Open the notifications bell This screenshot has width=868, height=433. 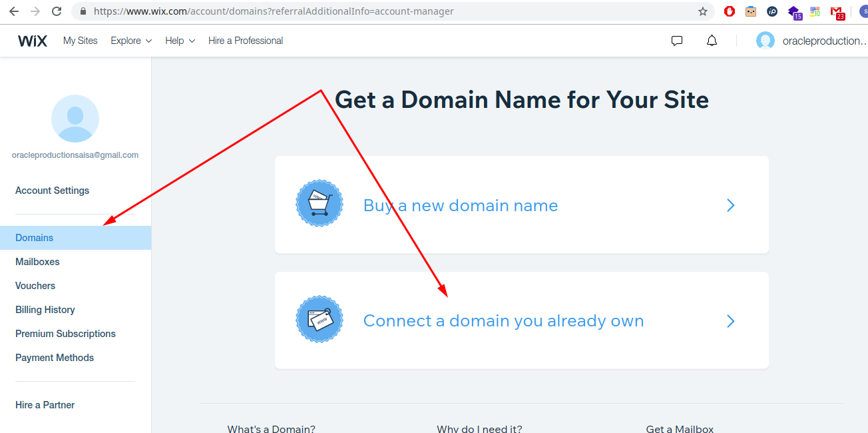click(712, 41)
